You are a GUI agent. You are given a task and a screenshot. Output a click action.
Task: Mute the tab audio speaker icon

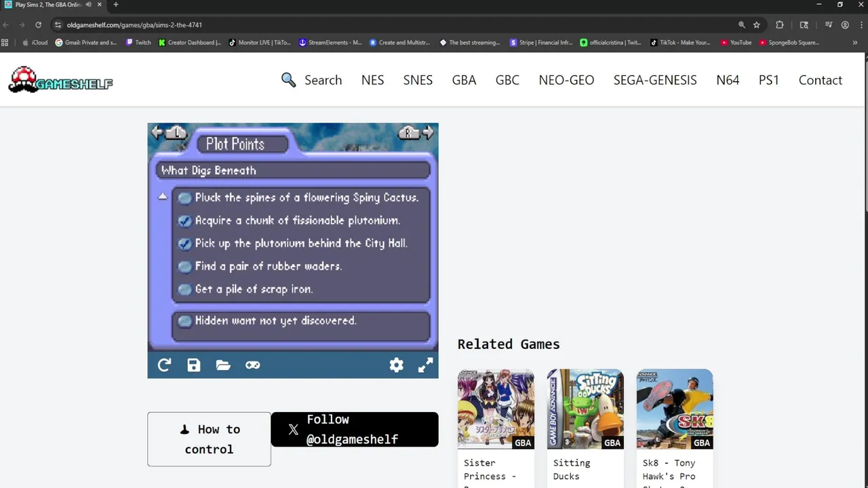(88, 5)
